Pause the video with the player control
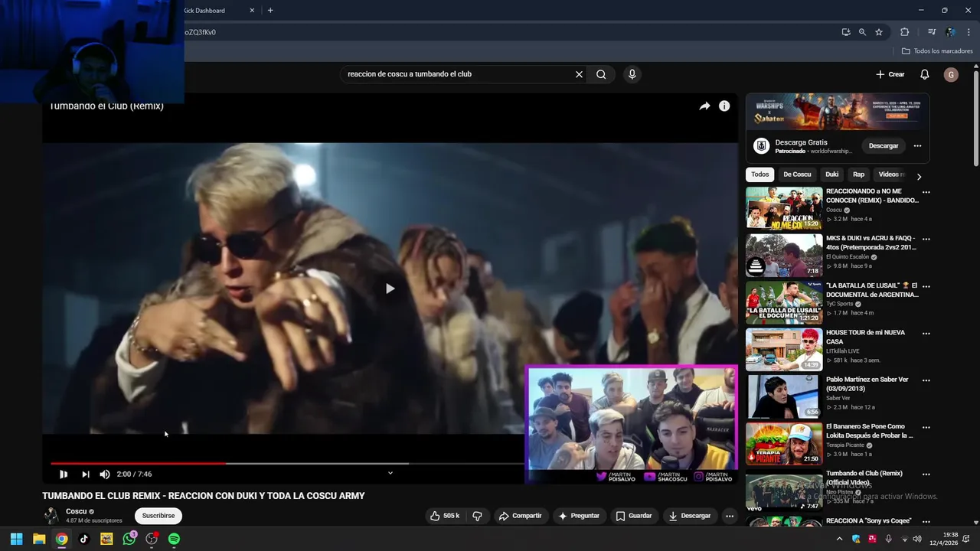Image resolution: width=980 pixels, height=551 pixels. point(64,474)
